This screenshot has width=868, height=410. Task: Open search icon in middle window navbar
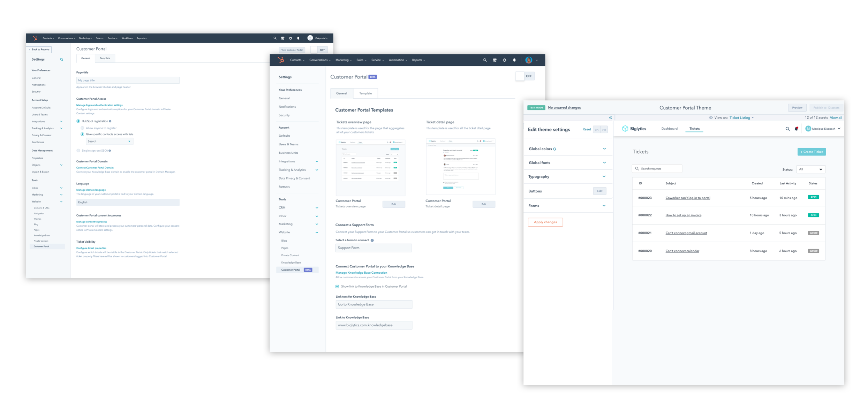(x=485, y=60)
